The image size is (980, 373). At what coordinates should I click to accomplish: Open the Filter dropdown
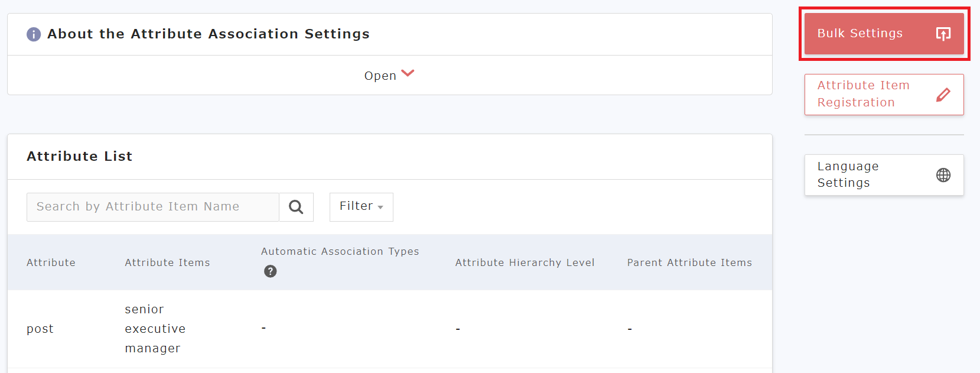pyautogui.click(x=361, y=207)
